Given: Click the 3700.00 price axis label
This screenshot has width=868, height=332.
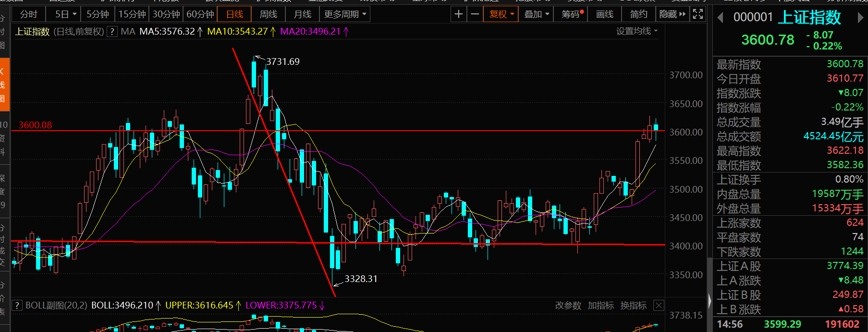Looking at the screenshot, I should [686, 75].
